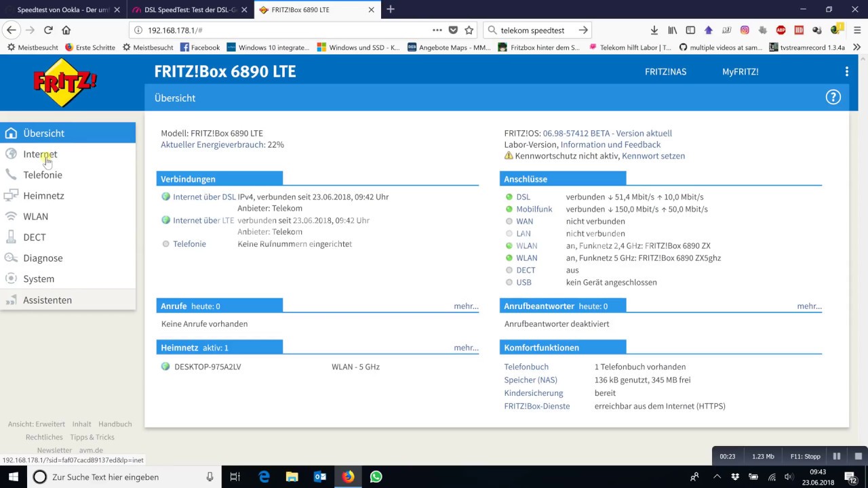Open the Übersicht home menu item
Image resolution: width=868 pixels, height=488 pixels.
pyautogui.click(x=68, y=133)
